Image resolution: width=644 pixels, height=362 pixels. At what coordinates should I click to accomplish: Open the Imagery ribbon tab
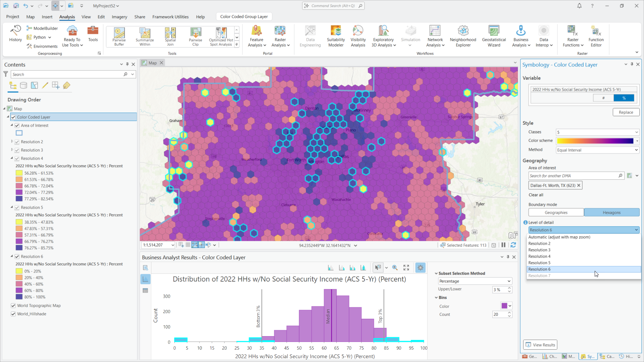coord(119,17)
